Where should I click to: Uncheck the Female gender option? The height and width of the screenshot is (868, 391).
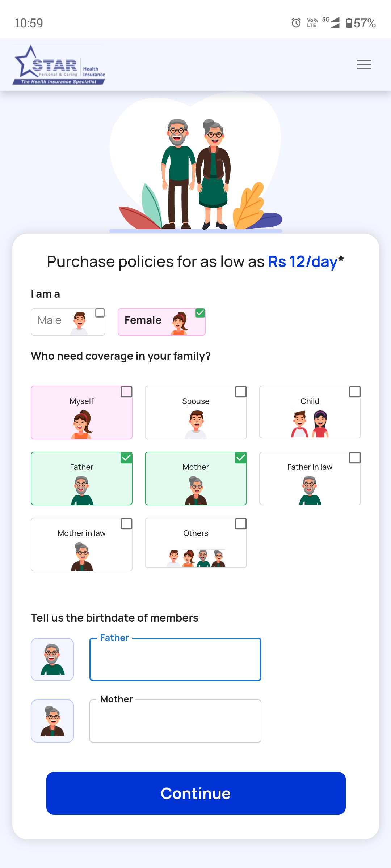(x=161, y=322)
